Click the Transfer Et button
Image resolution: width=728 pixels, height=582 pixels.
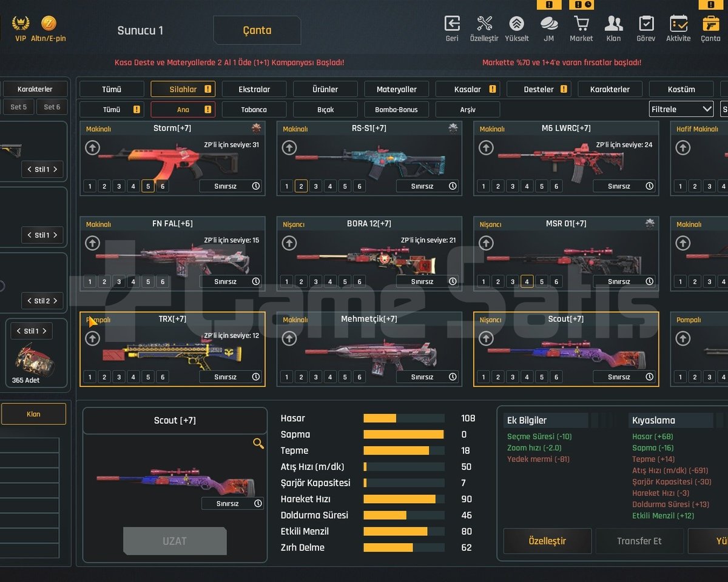click(x=639, y=541)
